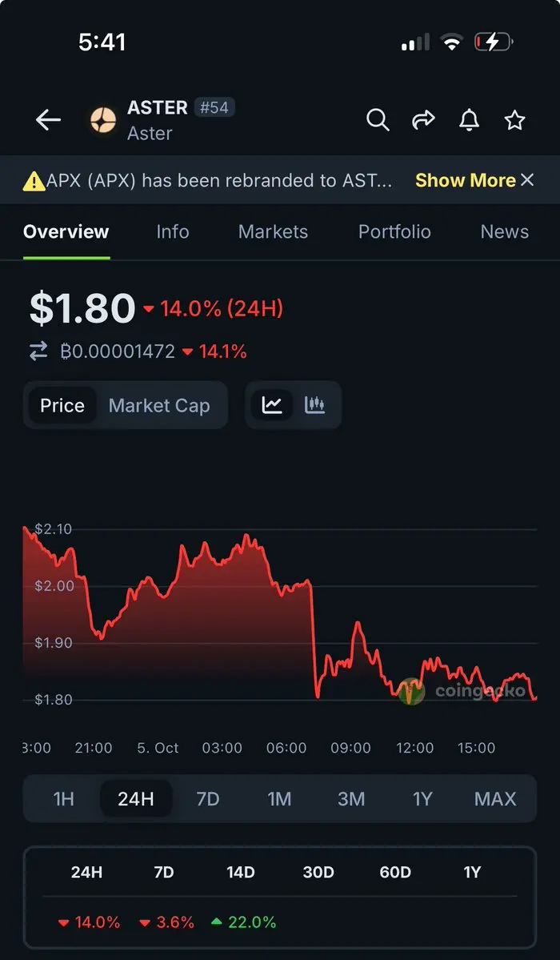Switch chart to Market Cap

(x=159, y=406)
